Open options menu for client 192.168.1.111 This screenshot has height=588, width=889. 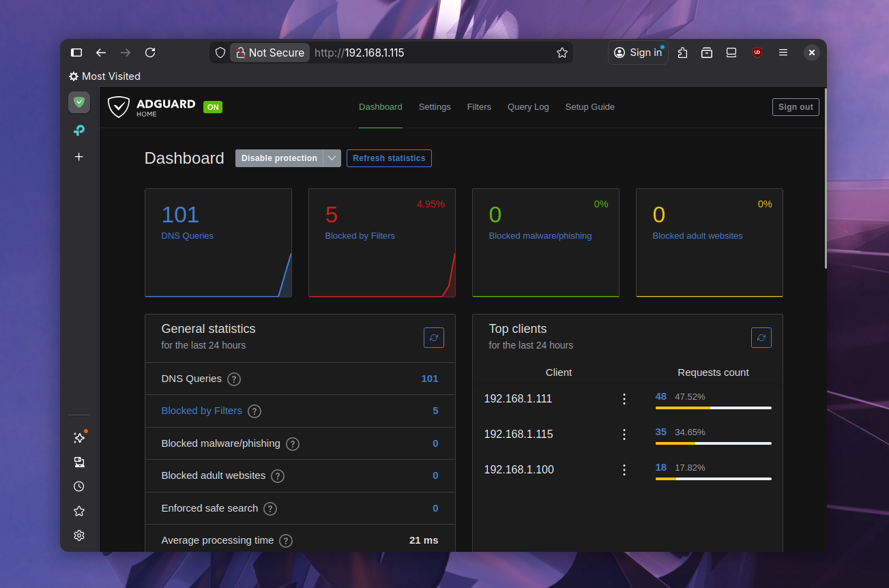pyautogui.click(x=624, y=399)
